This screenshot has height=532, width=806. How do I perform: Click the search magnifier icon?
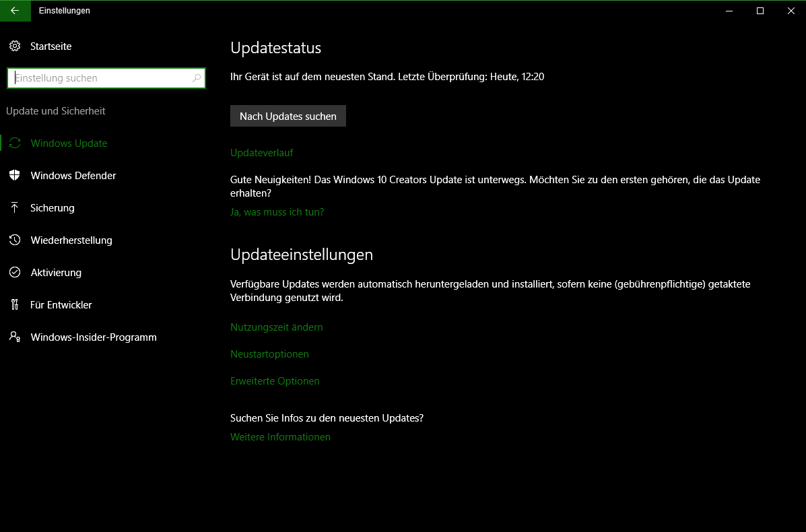click(x=197, y=77)
